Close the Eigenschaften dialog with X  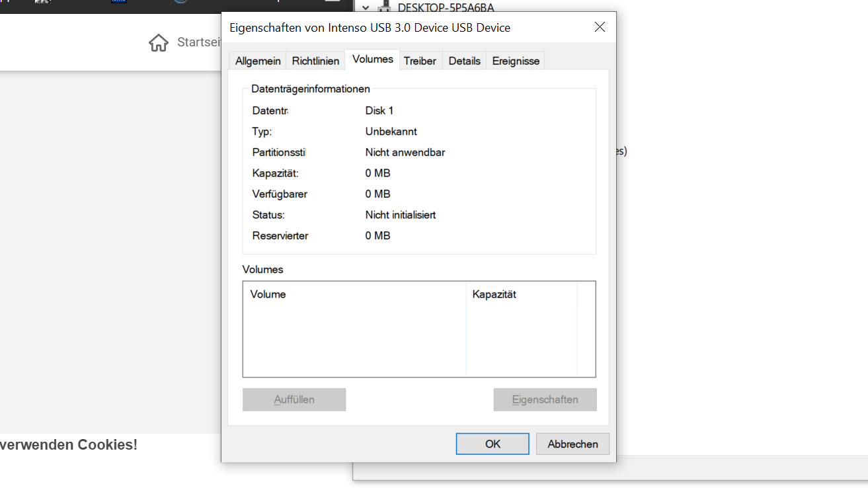pos(600,27)
